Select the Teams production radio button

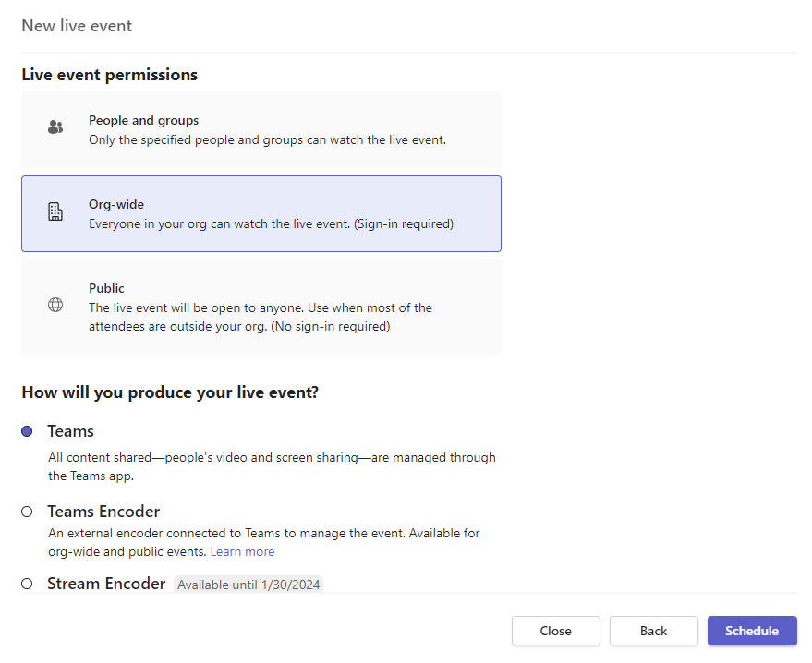tap(27, 431)
